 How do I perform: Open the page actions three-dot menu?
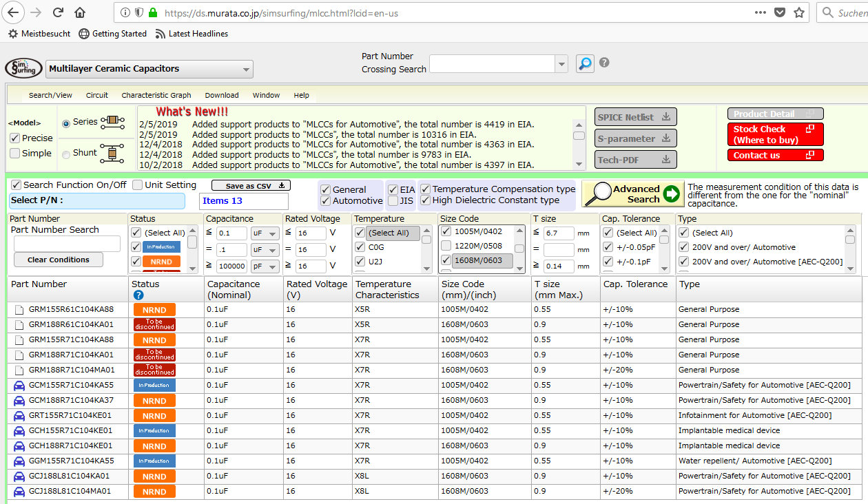tap(761, 12)
